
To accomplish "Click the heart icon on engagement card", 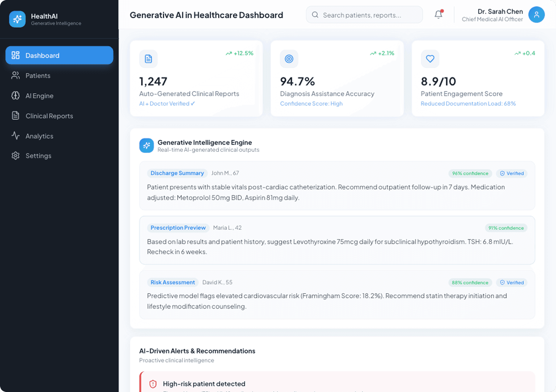I will (x=430, y=59).
